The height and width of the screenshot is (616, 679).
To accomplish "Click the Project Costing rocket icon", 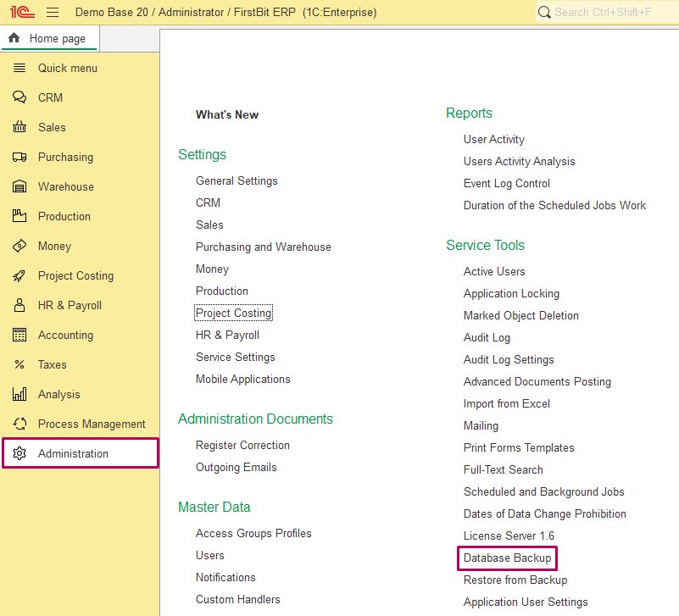I will coord(19,275).
